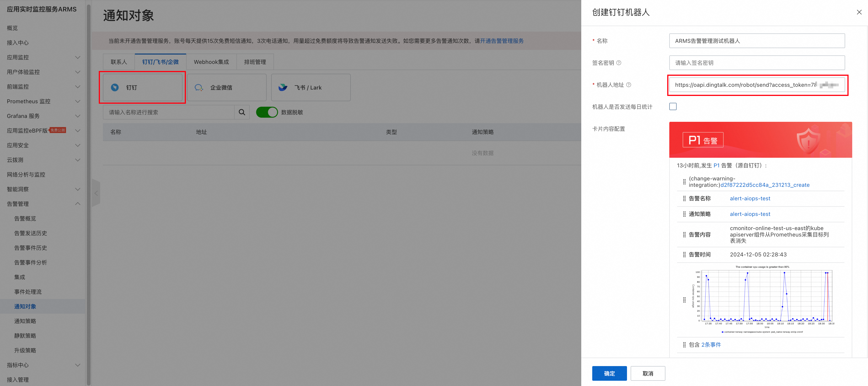Screen dimensions: 868x386
Task: Expand 应用安全 menu chevron
Action: 78,145
